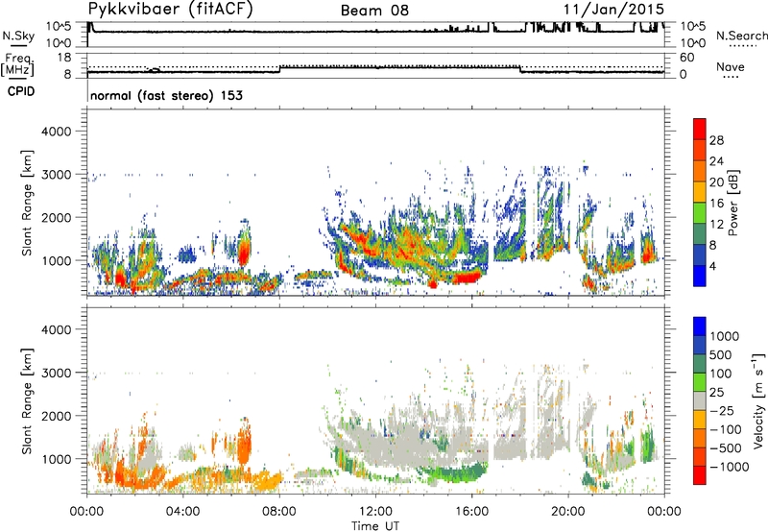Click the 20 label on Power color bar

click(716, 182)
